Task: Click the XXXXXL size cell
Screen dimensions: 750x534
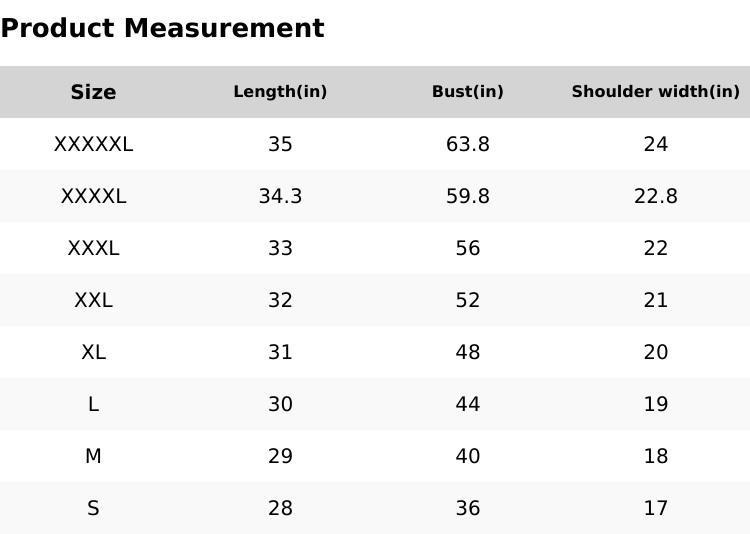Action: click(x=93, y=144)
